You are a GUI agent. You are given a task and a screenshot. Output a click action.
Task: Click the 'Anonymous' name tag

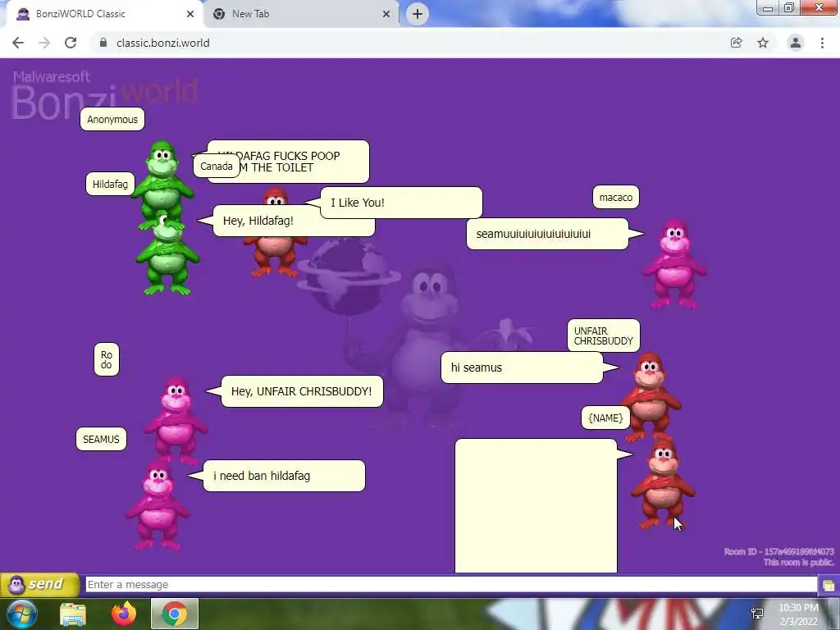pyautogui.click(x=112, y=119)
